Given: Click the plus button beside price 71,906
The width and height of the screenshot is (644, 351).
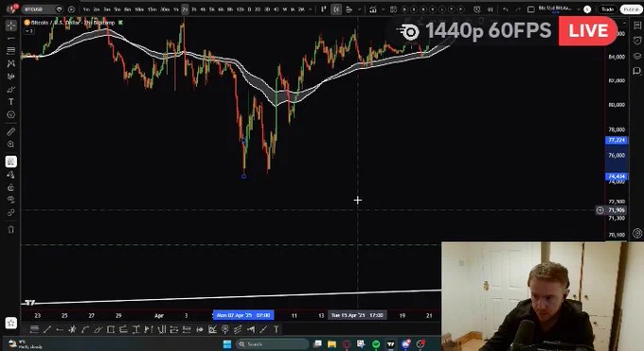Looking at the screenshot, I should [x=600, y=210].
